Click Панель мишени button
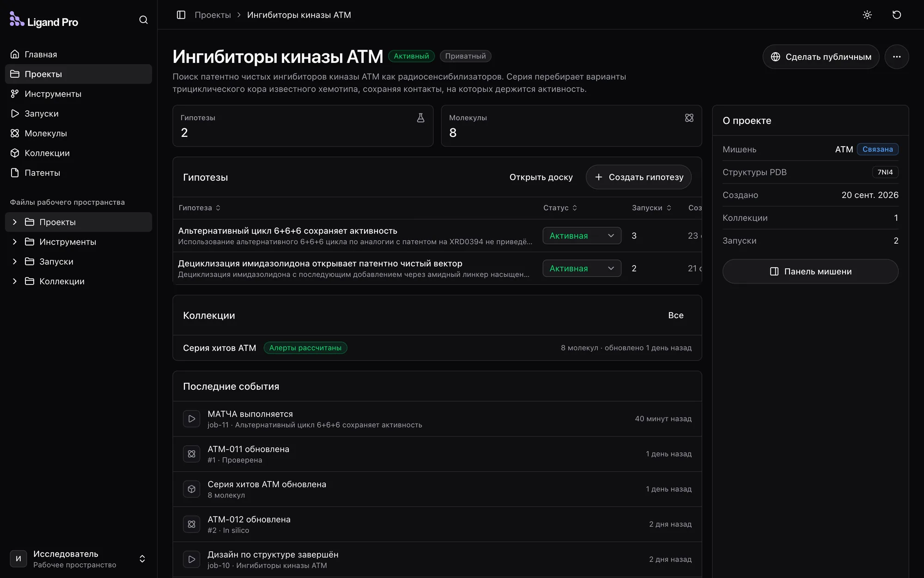The image size is (924, 578). coord(810,271)
